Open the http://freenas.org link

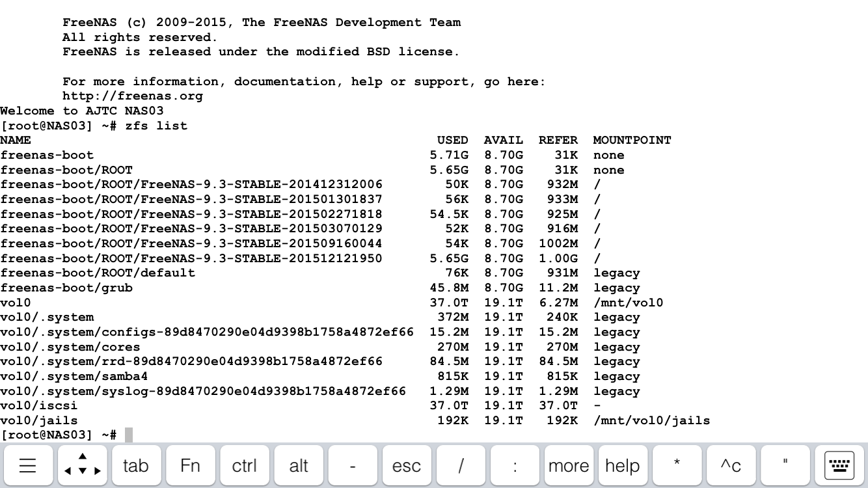click(133, 96)
